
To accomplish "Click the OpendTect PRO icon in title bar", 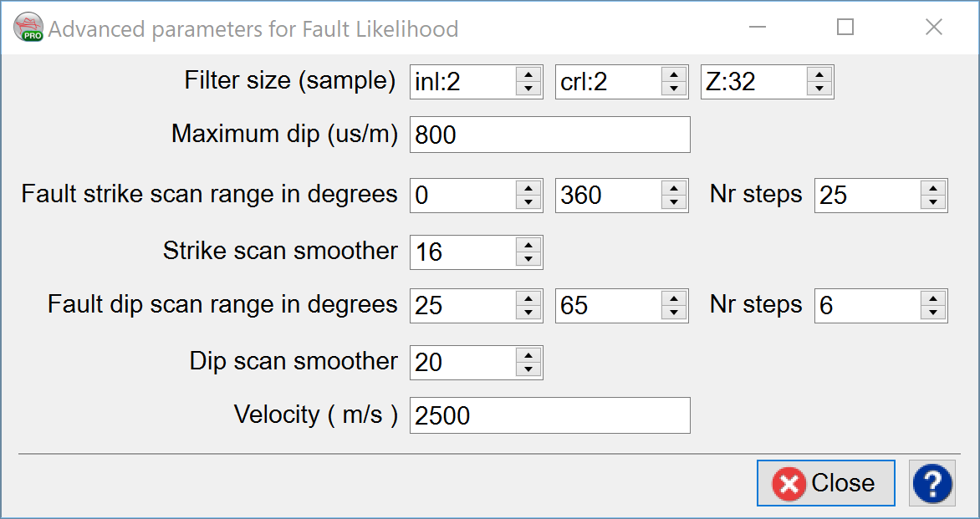I will coord(28,28).
